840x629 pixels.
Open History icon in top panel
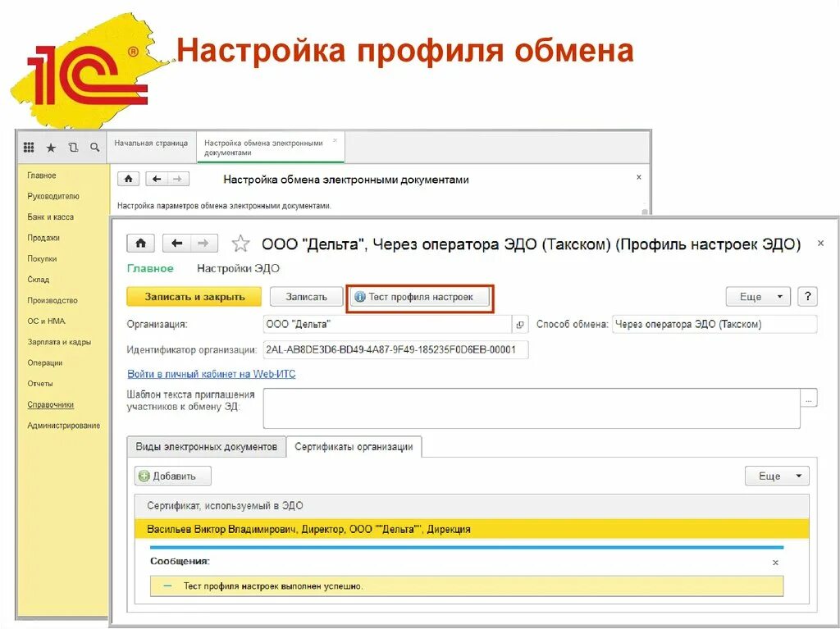coord(73,147)
